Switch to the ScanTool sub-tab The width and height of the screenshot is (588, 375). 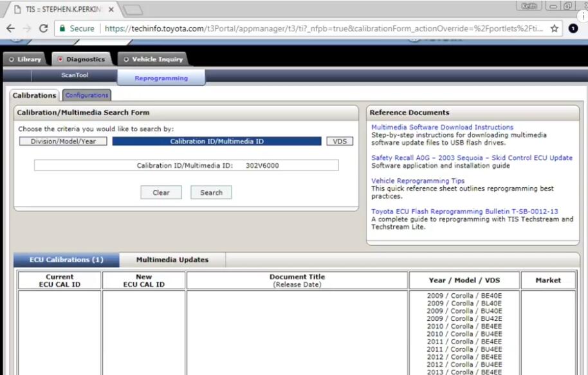point(75,75)
